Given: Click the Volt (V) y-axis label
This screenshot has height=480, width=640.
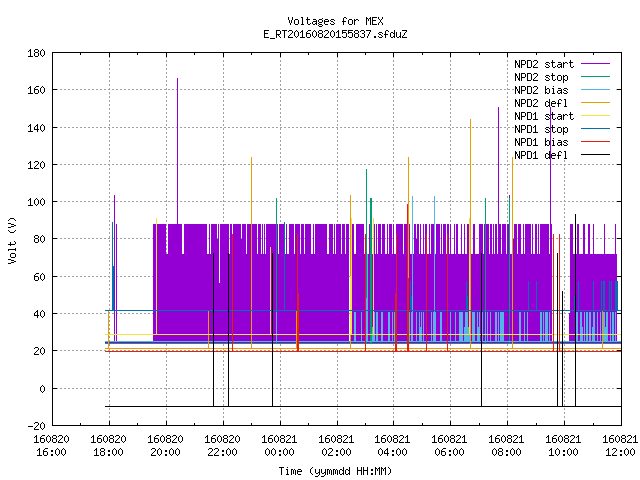Looking at the screenshot, I should point(12,240).
